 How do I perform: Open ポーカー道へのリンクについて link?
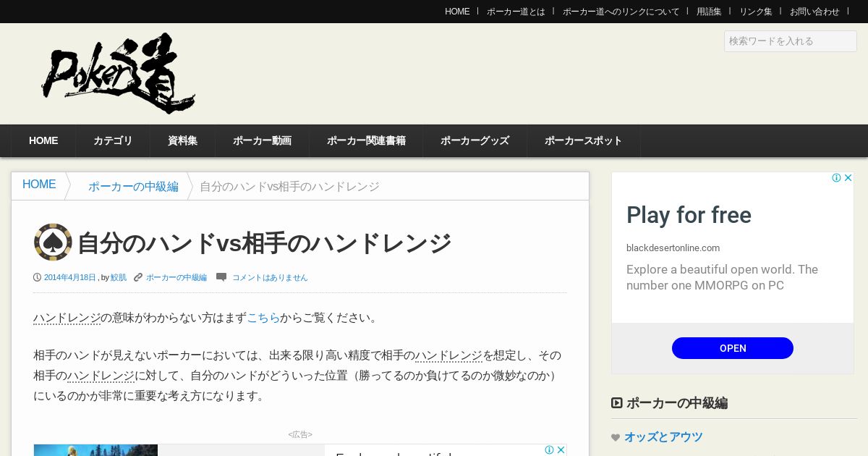(x=621, y=12)
